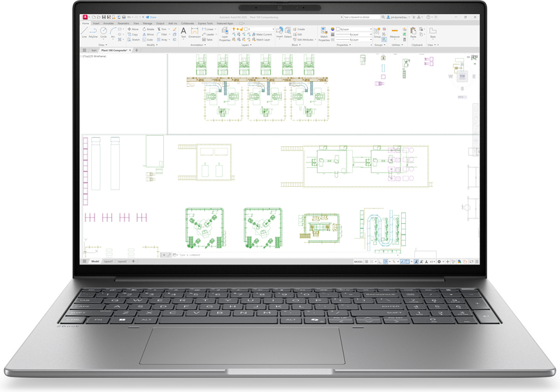
Task: Toggle polar tracking in status bar
Action: coord(386,262)
